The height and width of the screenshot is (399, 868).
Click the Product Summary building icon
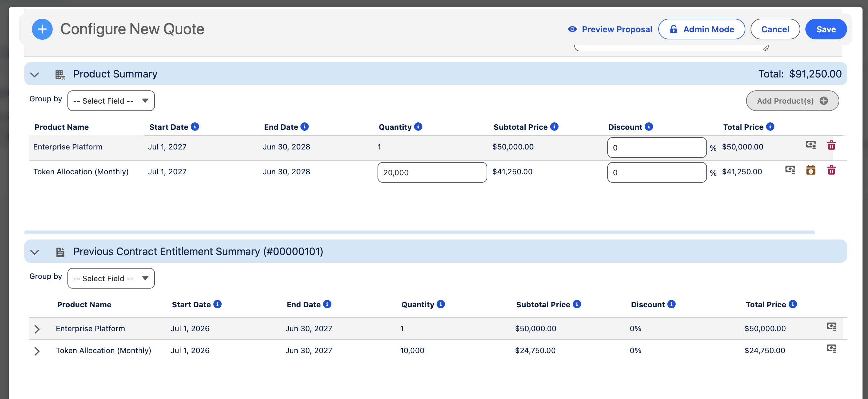[60, 75]
